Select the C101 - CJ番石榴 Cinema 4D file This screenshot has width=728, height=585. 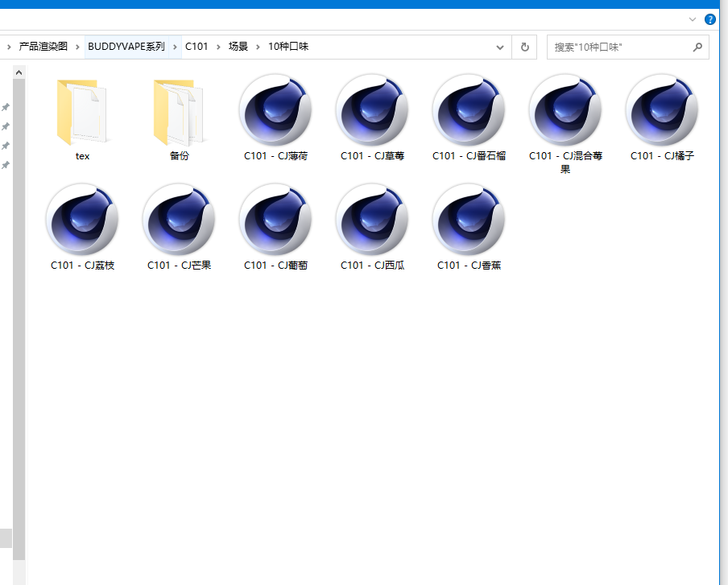click(469, 110)
